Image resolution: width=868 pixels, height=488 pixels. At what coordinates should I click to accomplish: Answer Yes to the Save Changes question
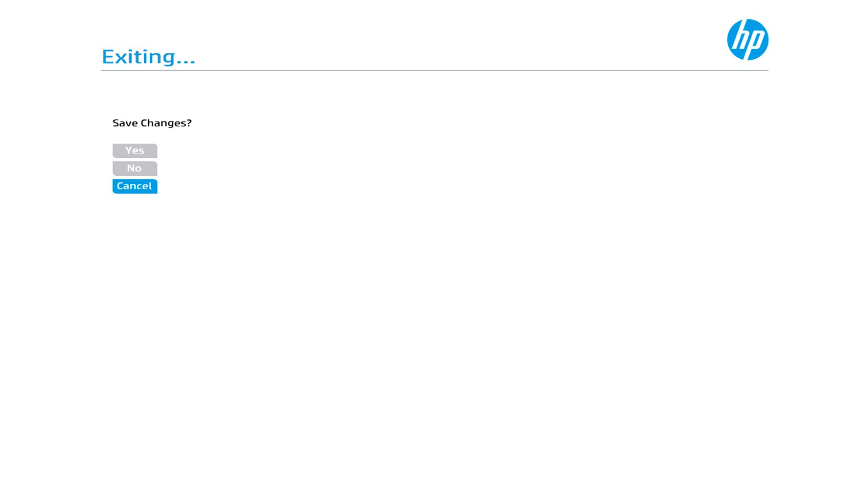point(135,150)
